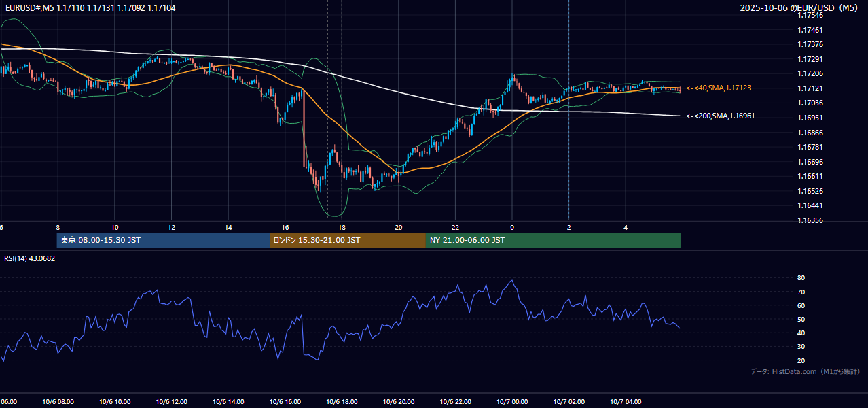
Task: Click the RSI 80 level label
Action: (x=801, y=278)
